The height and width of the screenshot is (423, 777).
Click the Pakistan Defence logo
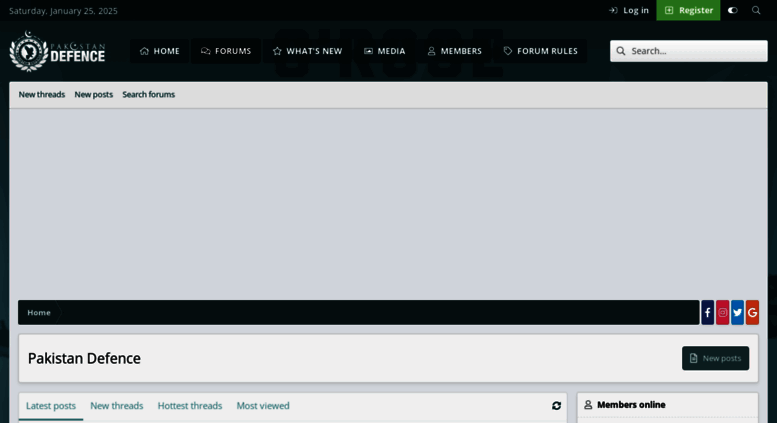click(57, 51)
